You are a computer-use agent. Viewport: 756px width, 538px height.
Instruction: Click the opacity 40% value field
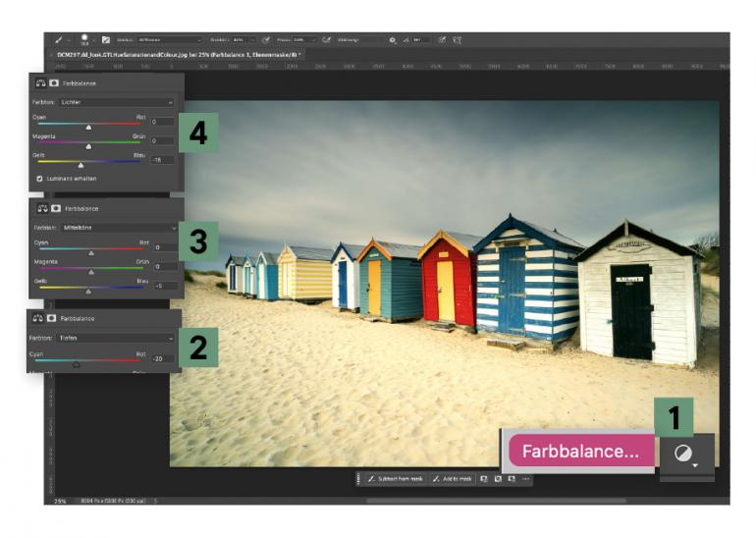(x=240, y=40)
